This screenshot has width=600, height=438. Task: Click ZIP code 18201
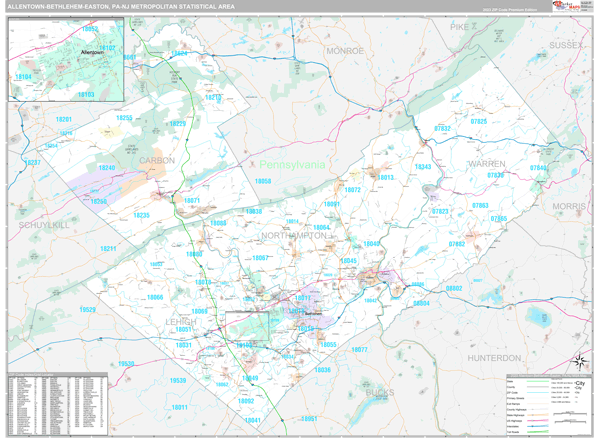coord(64,119)
